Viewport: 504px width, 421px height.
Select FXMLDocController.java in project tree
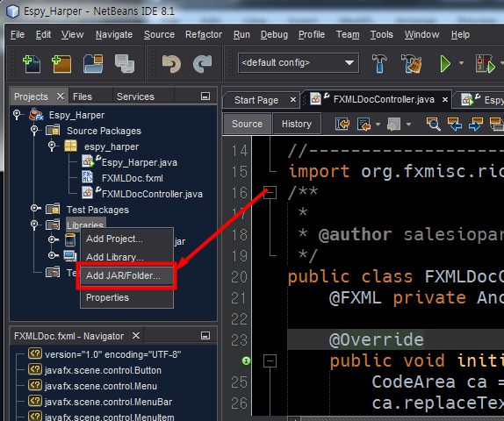click(152, 194)
